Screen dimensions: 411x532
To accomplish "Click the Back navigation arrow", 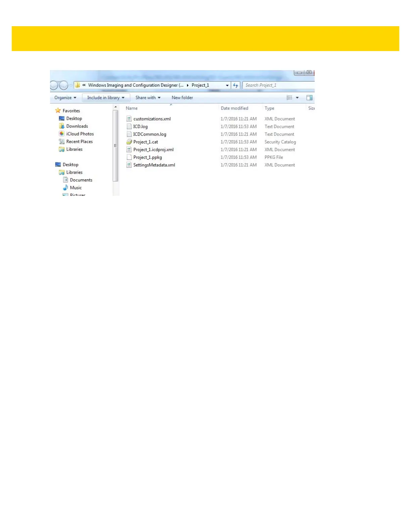I will pyautogui.click(x=54, y=85).
